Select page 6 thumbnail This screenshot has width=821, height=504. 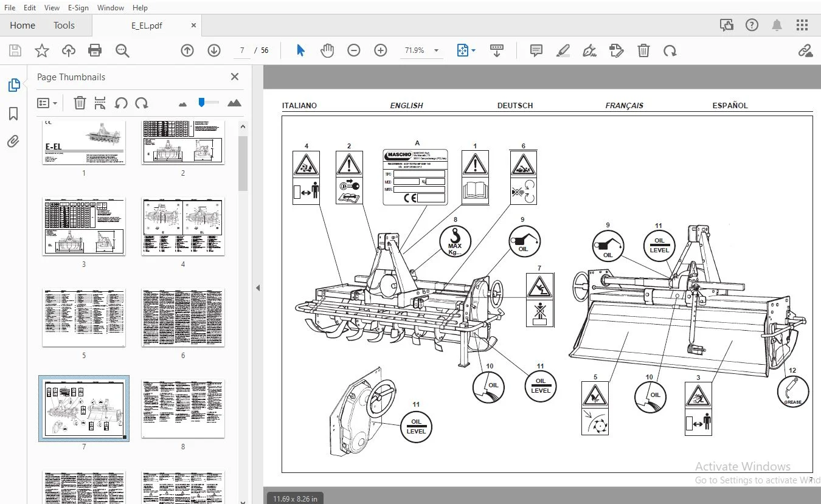pos(183,318)
